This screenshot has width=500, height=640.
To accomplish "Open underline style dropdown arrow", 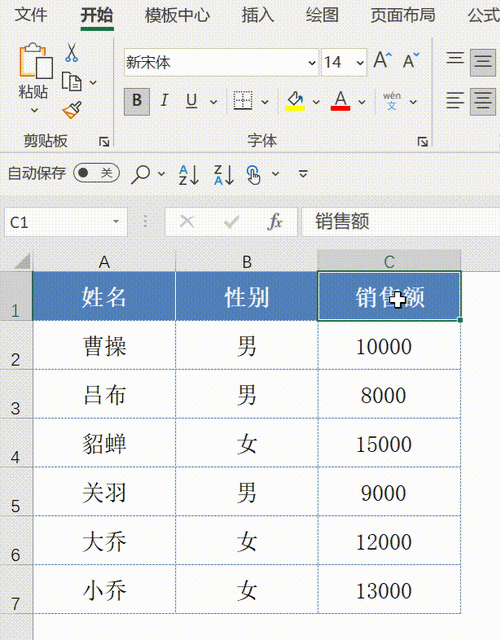I will tap(213, 102).
